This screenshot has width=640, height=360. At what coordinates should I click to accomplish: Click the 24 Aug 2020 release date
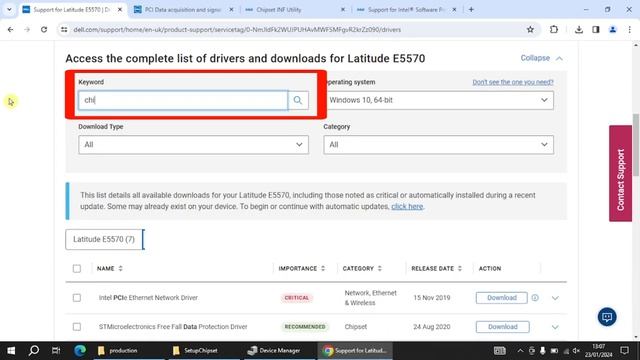coord(431,327)
